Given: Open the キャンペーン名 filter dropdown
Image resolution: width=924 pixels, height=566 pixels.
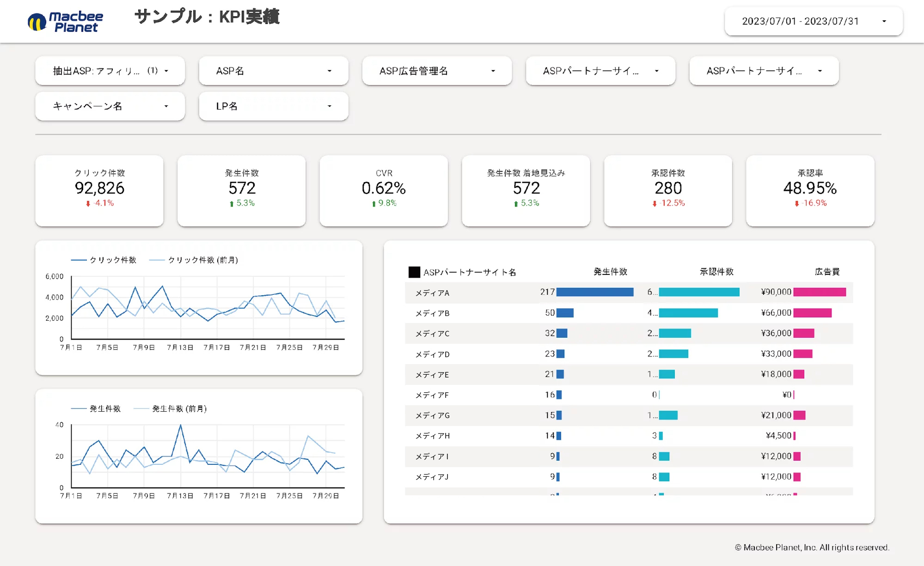Looking at the screenshot, I should pos(110,106).
